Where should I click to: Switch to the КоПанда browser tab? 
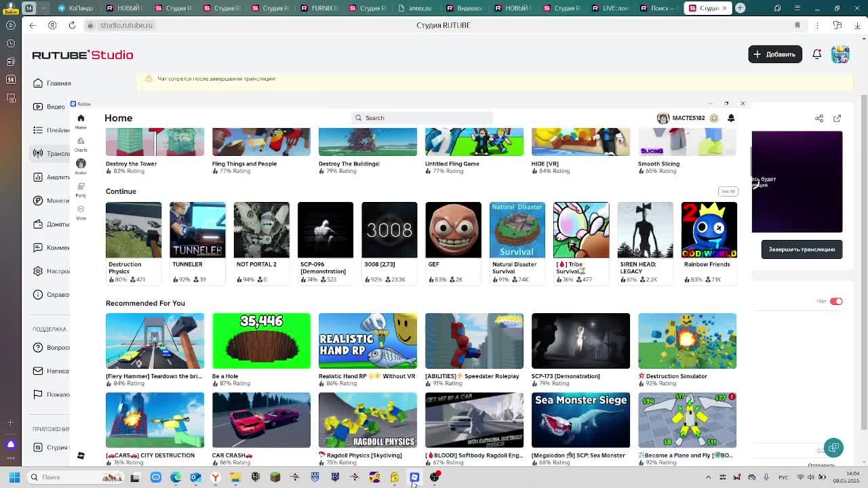point(75,8)
